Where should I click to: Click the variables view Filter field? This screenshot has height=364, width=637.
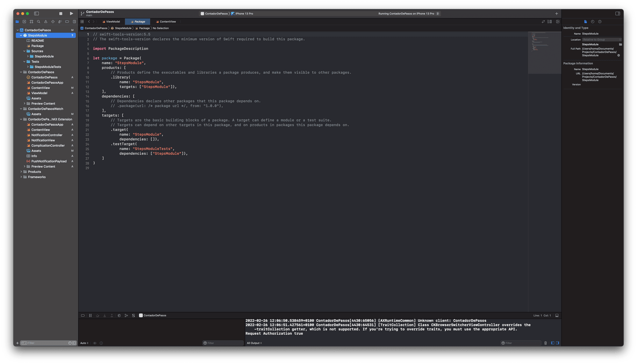coord(223,343)
